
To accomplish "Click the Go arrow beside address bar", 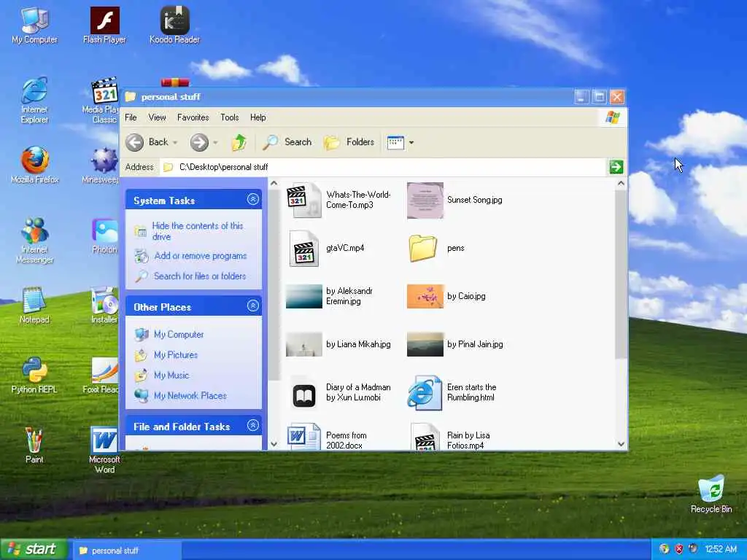I will (616, 167).
